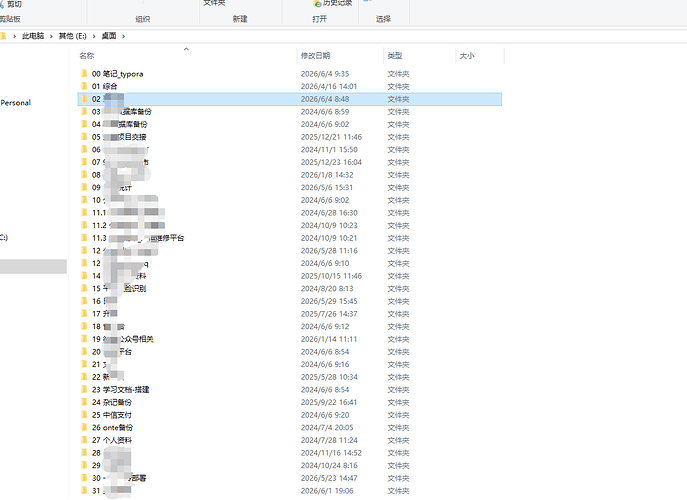Screen dimensions: 687x500
Task: Click the folder icon of 27 个人资料
Action: (x=84, y=440)
